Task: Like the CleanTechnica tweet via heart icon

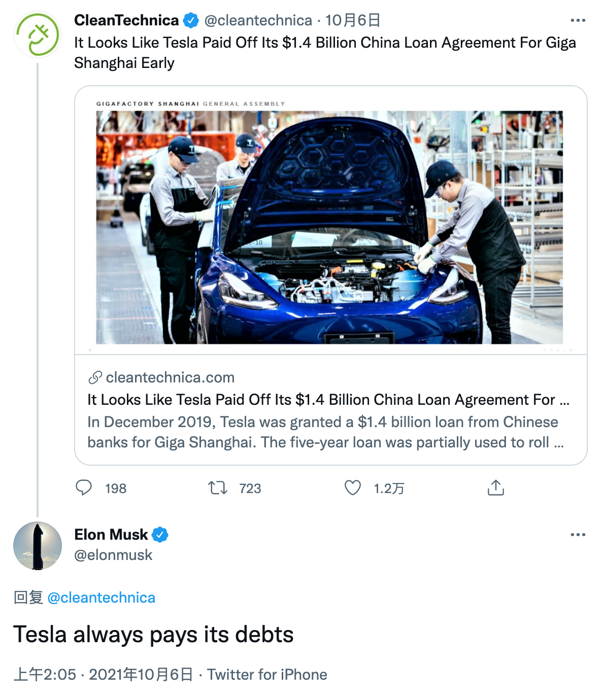Action: pos(353,488)
